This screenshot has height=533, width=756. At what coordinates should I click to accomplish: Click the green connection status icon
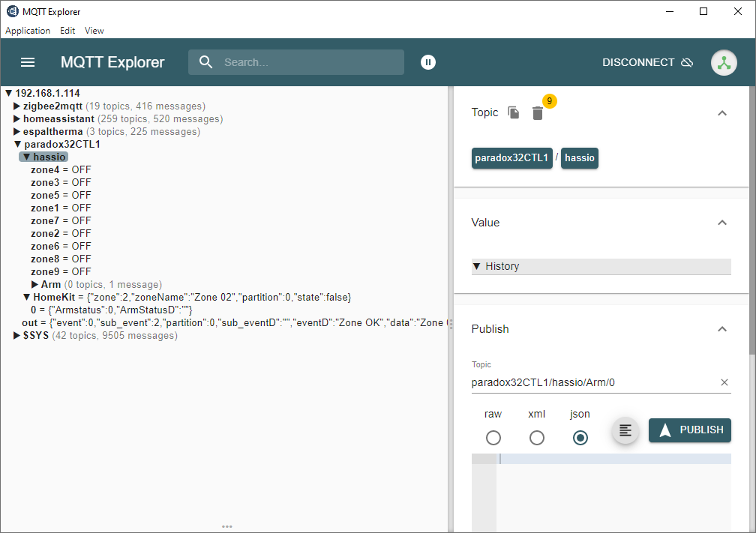click(724, 62)
